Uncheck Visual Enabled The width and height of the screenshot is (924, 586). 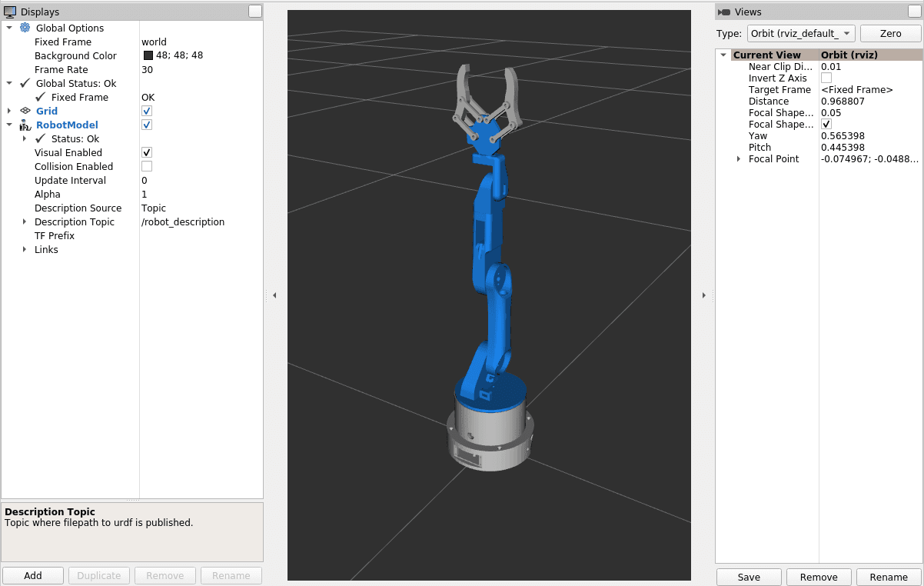147,152
